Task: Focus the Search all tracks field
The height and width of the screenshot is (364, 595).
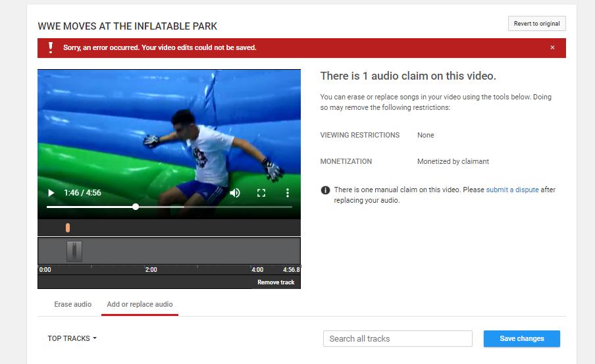Action: 398,338
